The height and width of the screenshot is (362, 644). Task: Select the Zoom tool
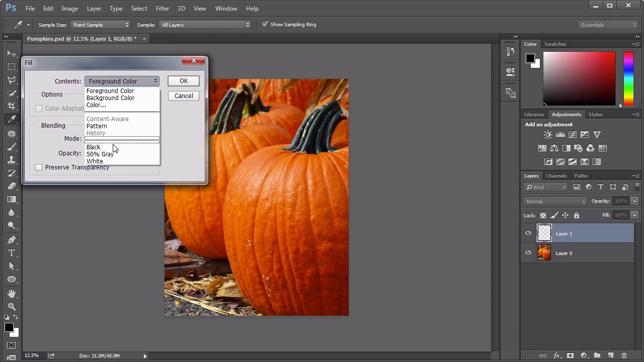coord(11,306)
